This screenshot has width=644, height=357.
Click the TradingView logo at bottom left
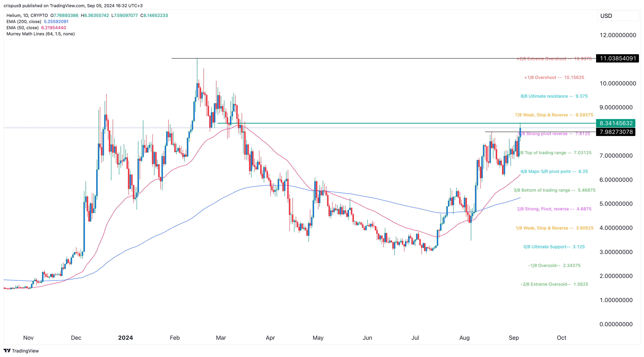point(21,351)
